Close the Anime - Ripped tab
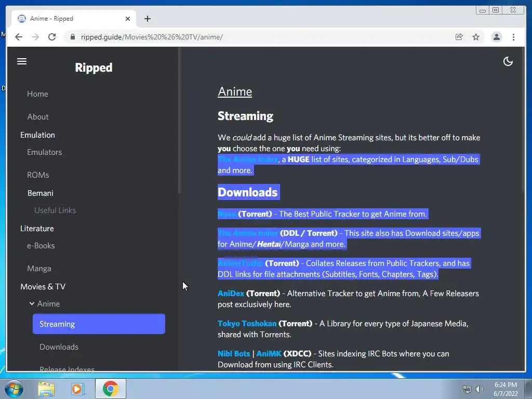Viewport: 532px width, 399px height. [128, 19]
